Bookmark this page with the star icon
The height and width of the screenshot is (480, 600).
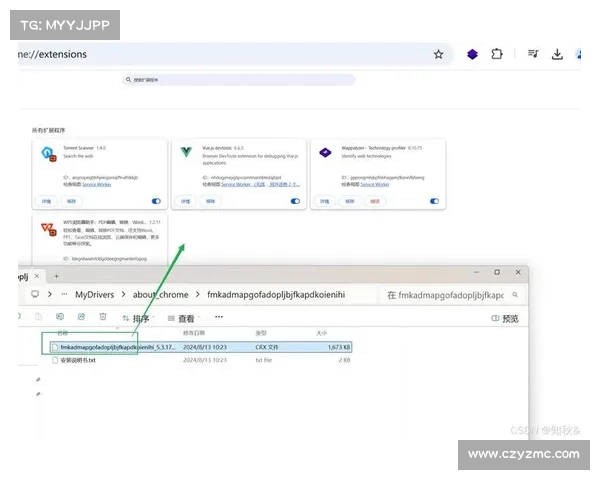click(438, 54)
